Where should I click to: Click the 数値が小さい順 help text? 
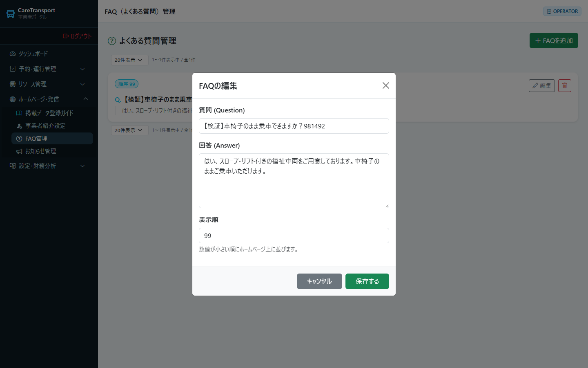[249, 249]
